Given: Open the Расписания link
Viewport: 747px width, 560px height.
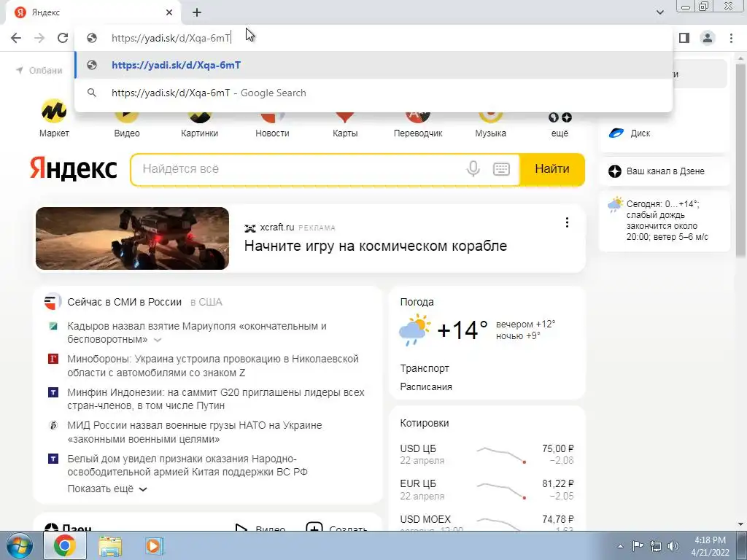Looking at the screenshot, I should point(426,386).
